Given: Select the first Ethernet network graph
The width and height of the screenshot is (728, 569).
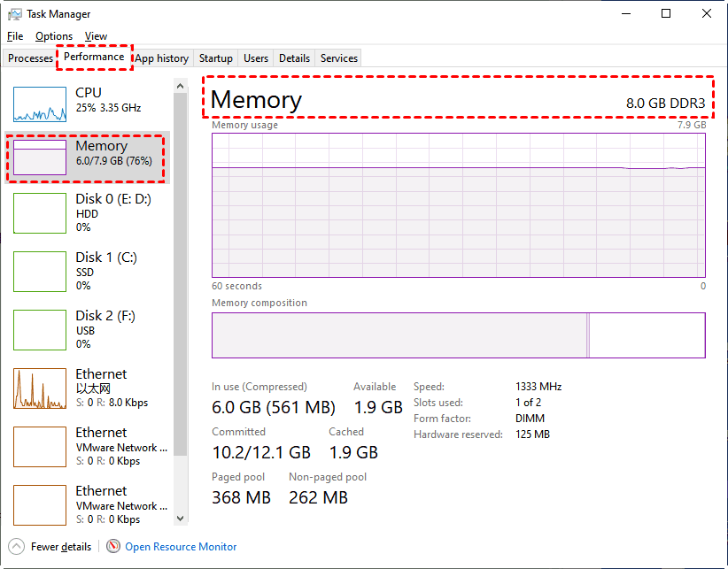Looking at the screenshot, I should (x=40, y=388).
